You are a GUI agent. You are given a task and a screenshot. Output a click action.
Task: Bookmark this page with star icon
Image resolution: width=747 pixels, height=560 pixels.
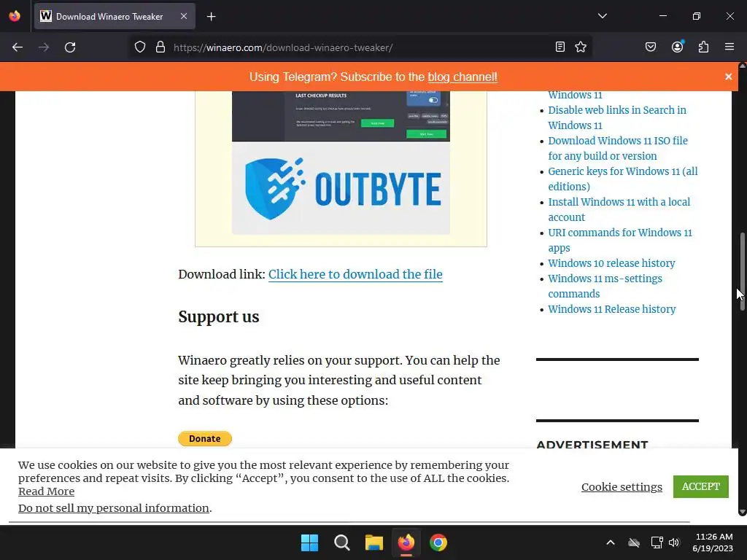581,47
